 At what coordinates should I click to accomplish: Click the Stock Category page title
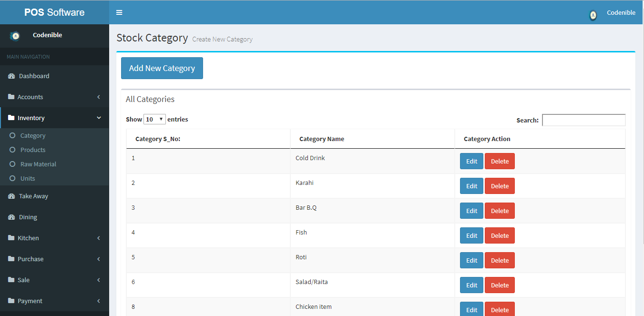152,38
